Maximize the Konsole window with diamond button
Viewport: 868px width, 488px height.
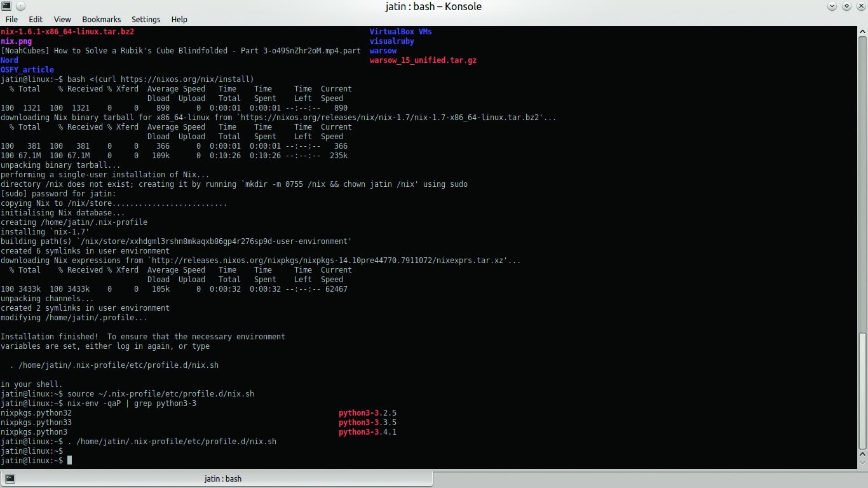846,6
